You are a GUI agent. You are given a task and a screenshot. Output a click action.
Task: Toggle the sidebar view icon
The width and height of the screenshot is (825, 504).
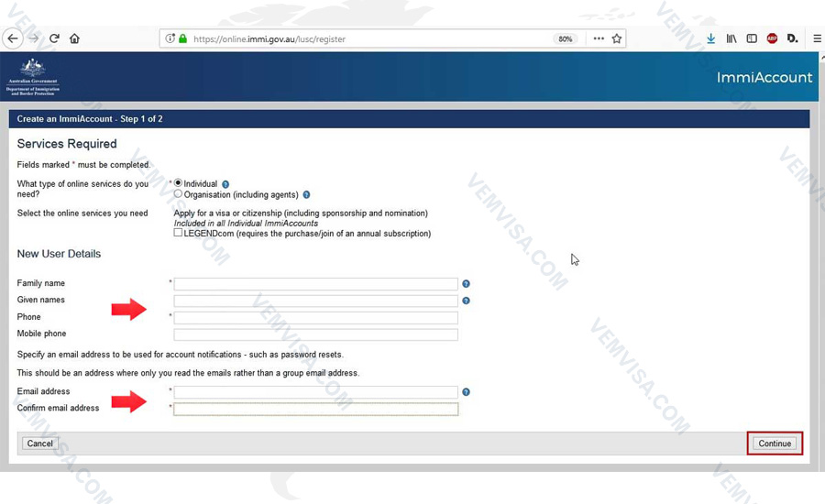[x=752, y=38]
